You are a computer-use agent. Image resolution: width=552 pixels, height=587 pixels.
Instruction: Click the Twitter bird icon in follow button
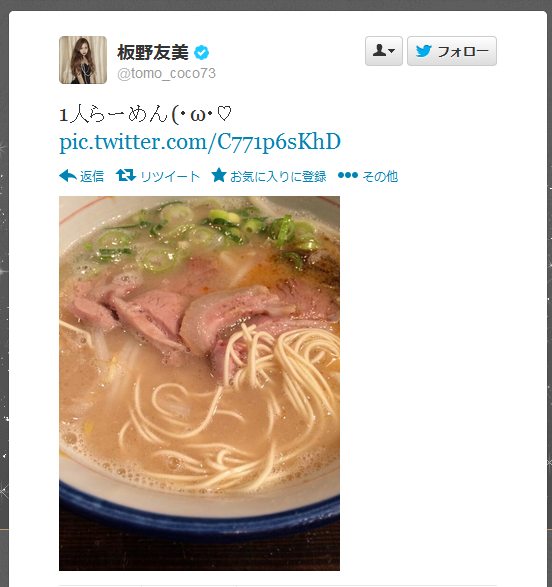424,51
